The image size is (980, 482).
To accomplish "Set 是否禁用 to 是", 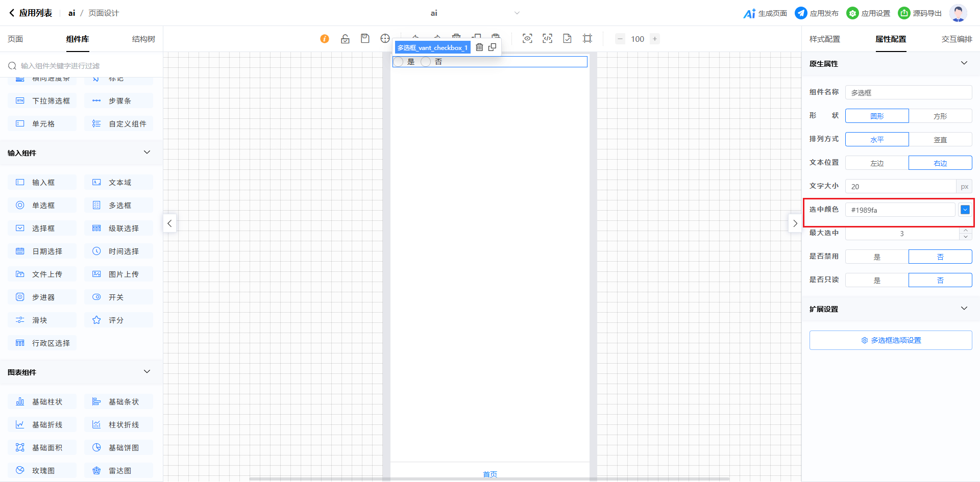I will 877,257.
